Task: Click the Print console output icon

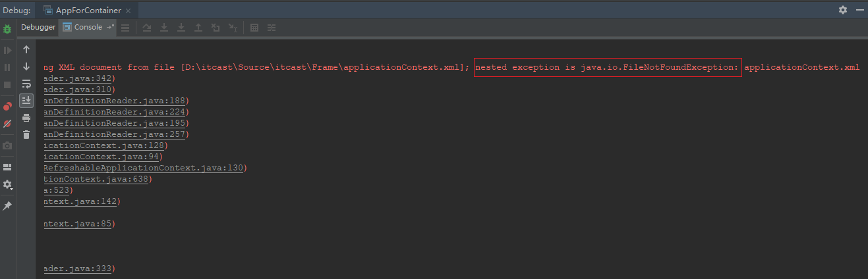Action: pyautogui.click(x=26, y=118)
